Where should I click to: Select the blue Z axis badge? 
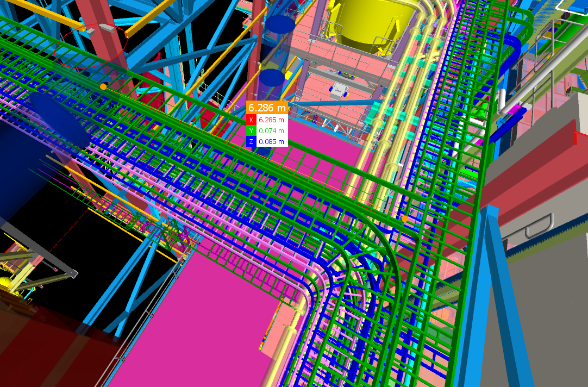click(251, 142)
